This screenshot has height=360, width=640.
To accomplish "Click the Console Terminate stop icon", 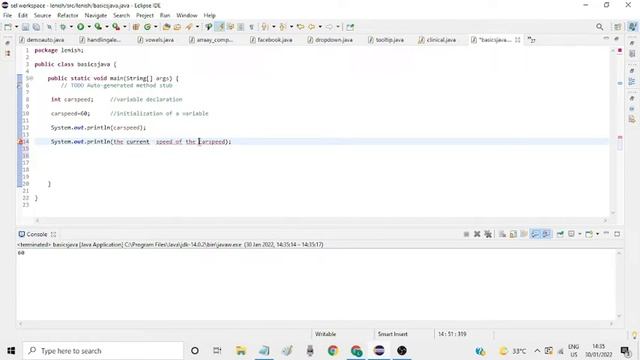I will point(466,234).
